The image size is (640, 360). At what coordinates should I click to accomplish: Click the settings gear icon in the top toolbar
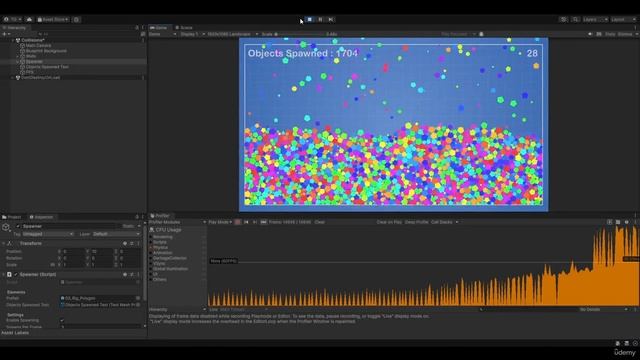pos(76,19)
